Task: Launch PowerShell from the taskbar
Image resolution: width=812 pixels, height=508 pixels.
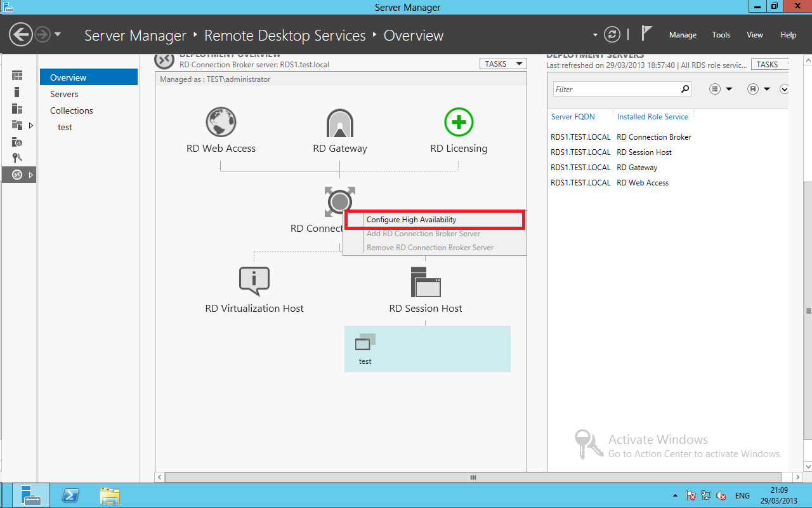Action: (70, 495)
